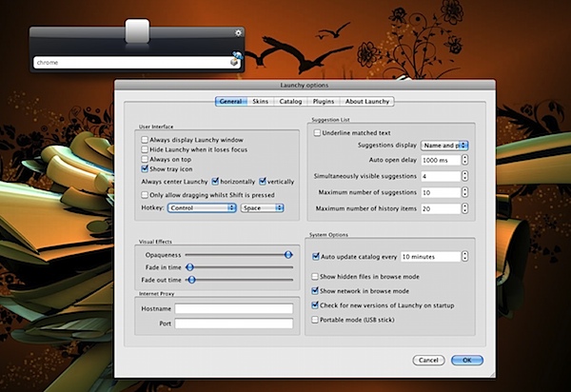Screen dimensions: 571x392
Task: Click the proxy Hostname field
Action: [x=234, y=308]
